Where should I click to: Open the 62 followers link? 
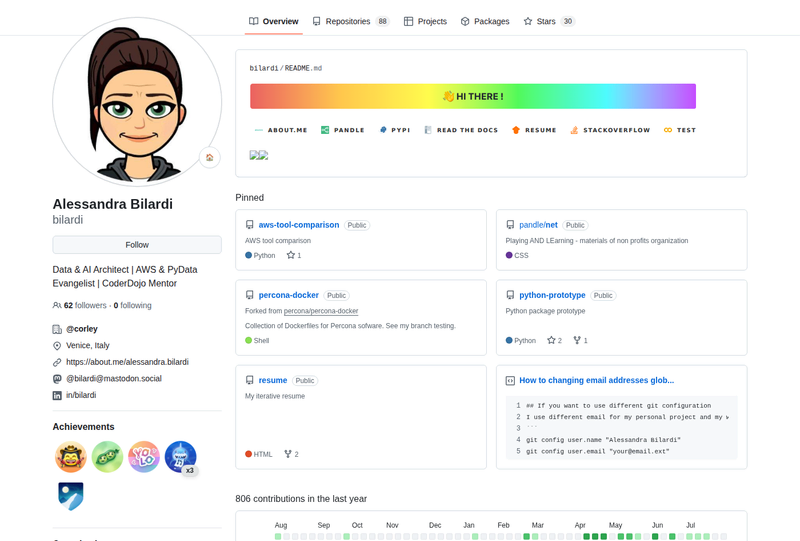(x=85, y=305)
